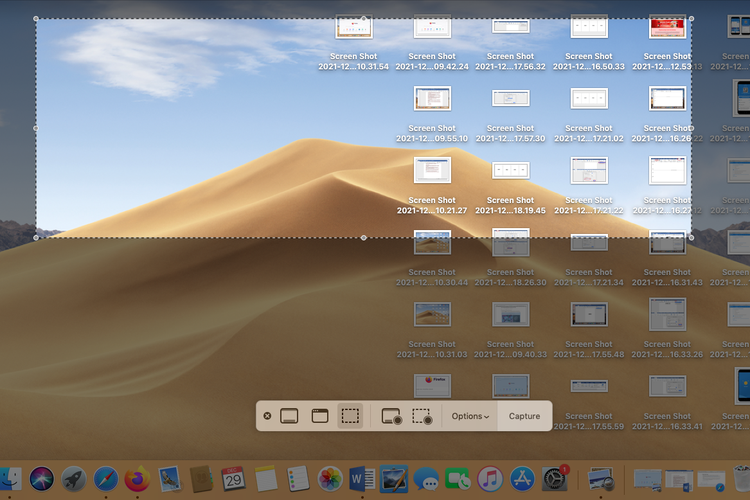Click file name label 2021-12...18.19.45
Viewport: 750px width, 500px height.
coord(510,211)
